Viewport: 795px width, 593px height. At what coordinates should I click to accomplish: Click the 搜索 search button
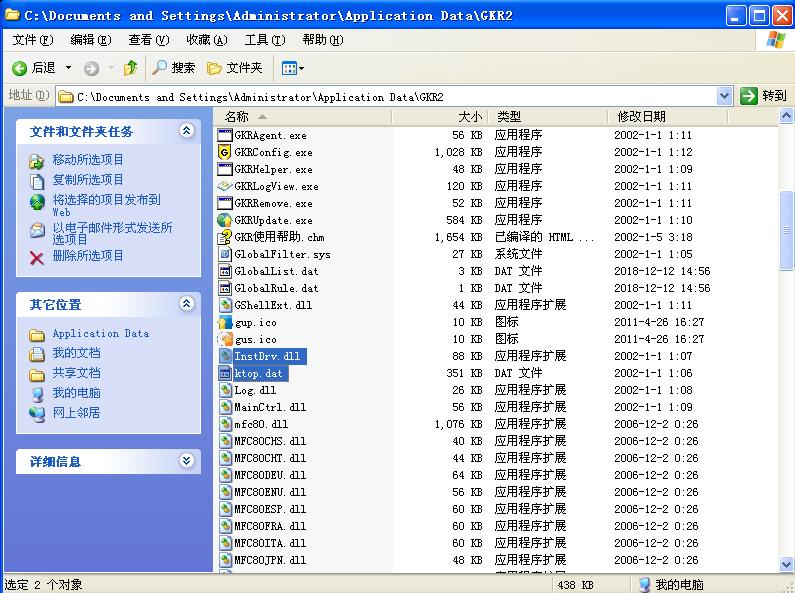[x=173, y=67]
